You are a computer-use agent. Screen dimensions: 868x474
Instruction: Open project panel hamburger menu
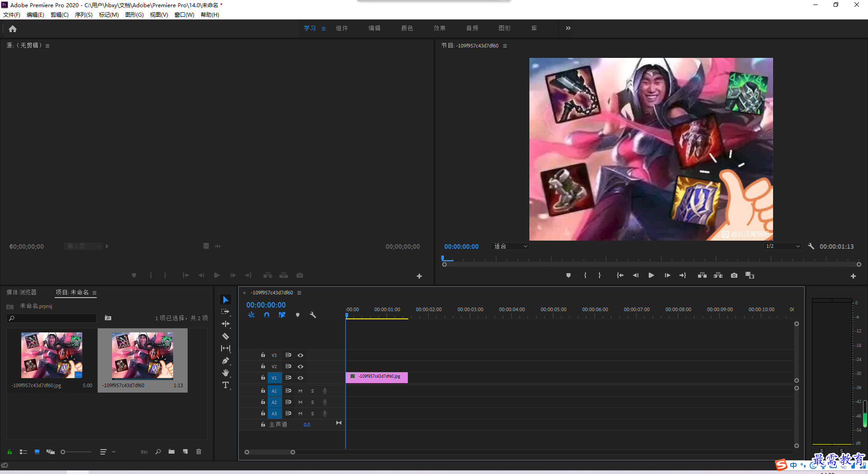pyautogui.click(x=94, y=293)
